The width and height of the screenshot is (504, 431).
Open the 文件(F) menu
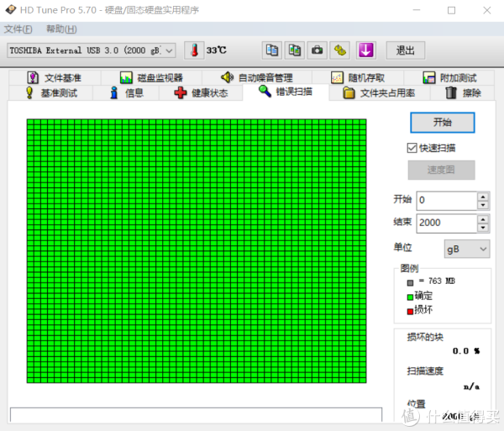[x=18, y=29]
